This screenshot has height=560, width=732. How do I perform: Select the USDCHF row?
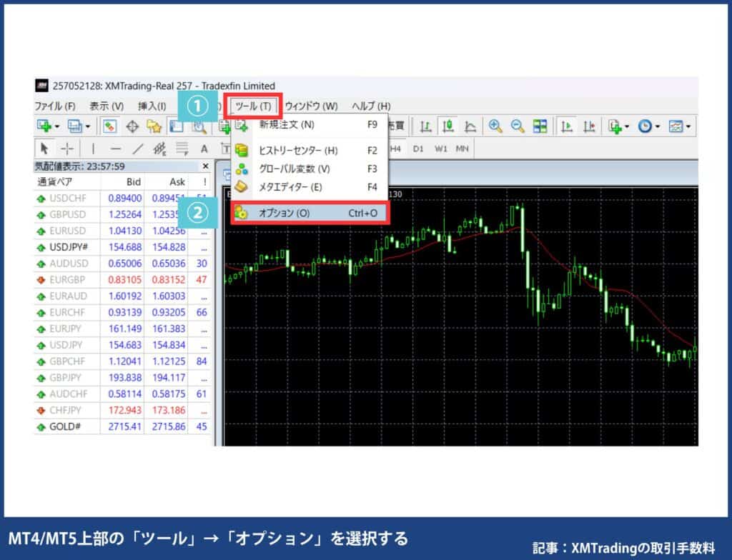tap(122, 199)
